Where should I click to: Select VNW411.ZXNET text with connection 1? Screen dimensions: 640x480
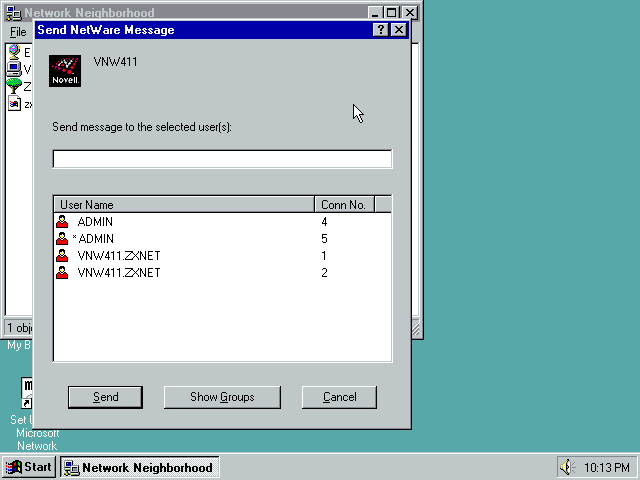(119, 256)
